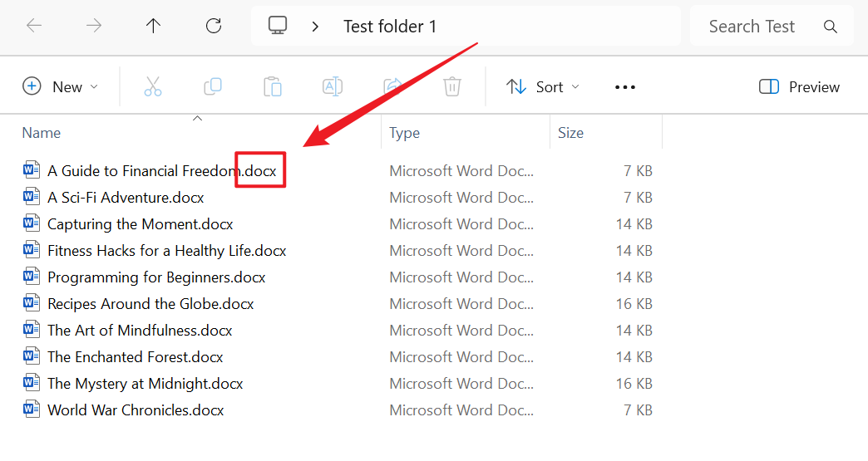Sort files by the Name column header
Screen dimensions: 868x461
[x=42, y=133]
